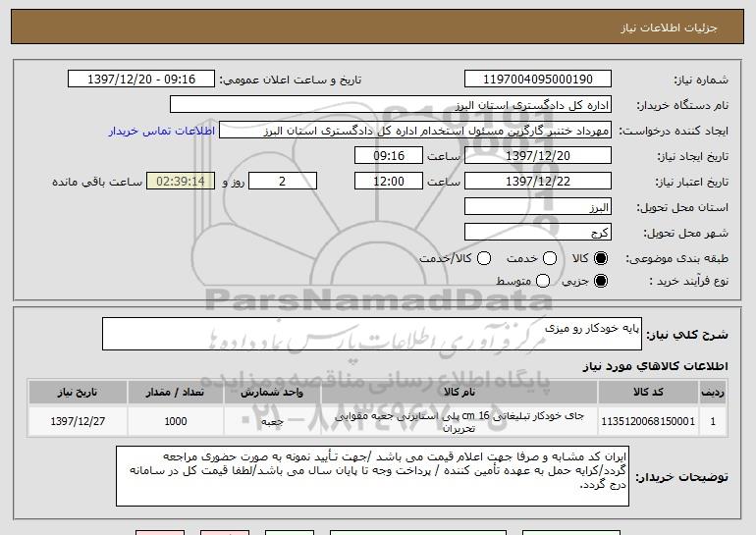Select the خدمت radio button

[550, 259]
